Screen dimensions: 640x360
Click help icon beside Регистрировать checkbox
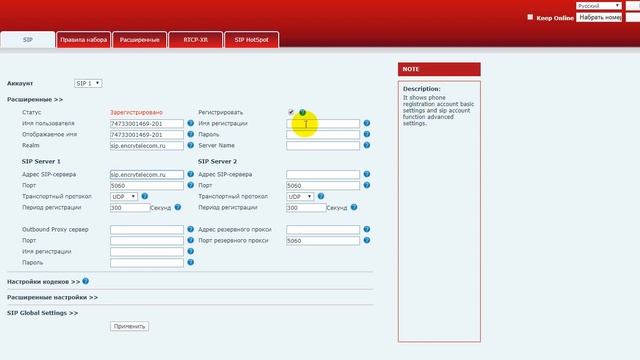(x=302, y=112)
